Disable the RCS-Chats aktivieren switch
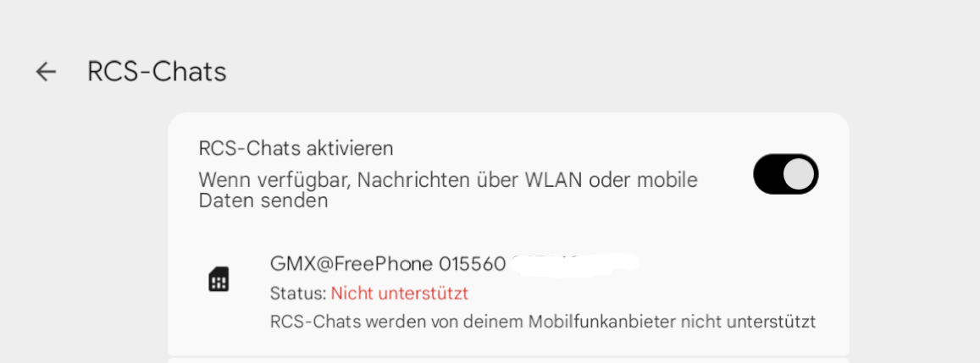Viewport: 980px width, 363px height. click(786, 173)
